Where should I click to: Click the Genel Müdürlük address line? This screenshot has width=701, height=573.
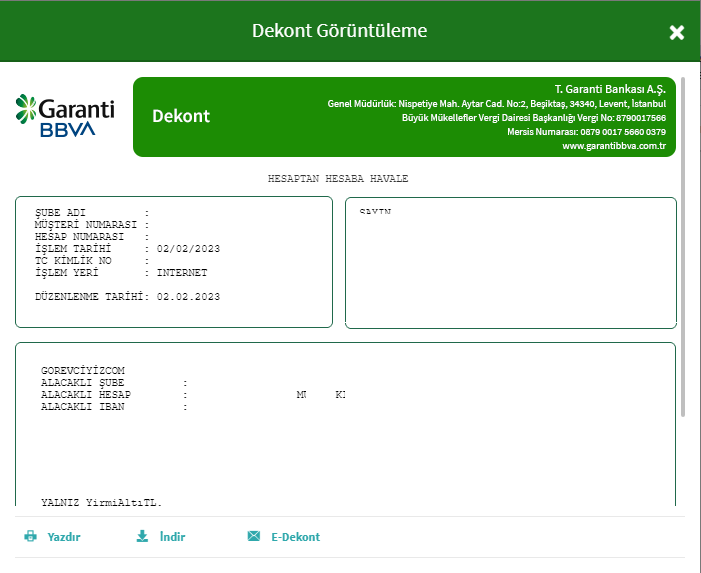pyautogui.click(x=496, y=104)
